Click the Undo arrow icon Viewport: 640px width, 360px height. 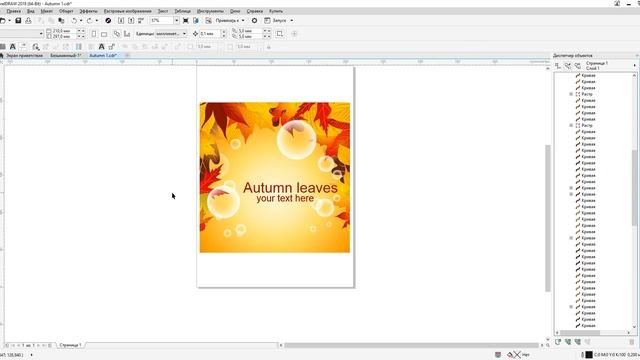point(74,20)
